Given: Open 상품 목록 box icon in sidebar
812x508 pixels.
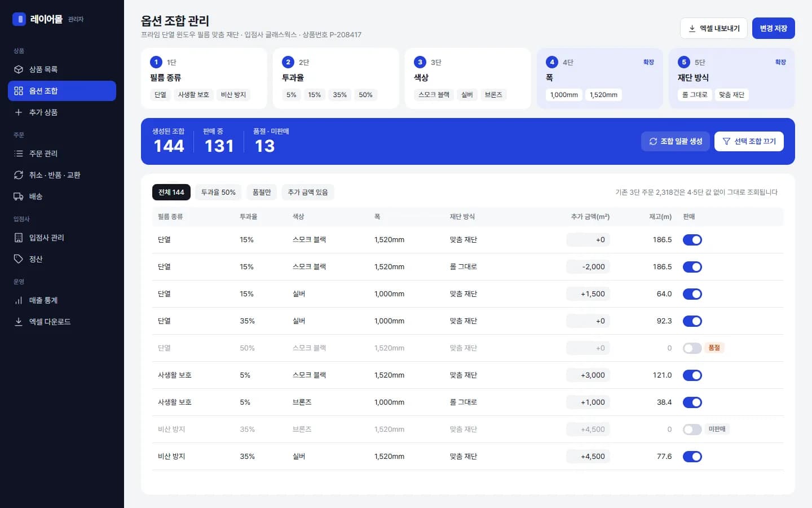Looking at the screenshot, I should point(19,69).
